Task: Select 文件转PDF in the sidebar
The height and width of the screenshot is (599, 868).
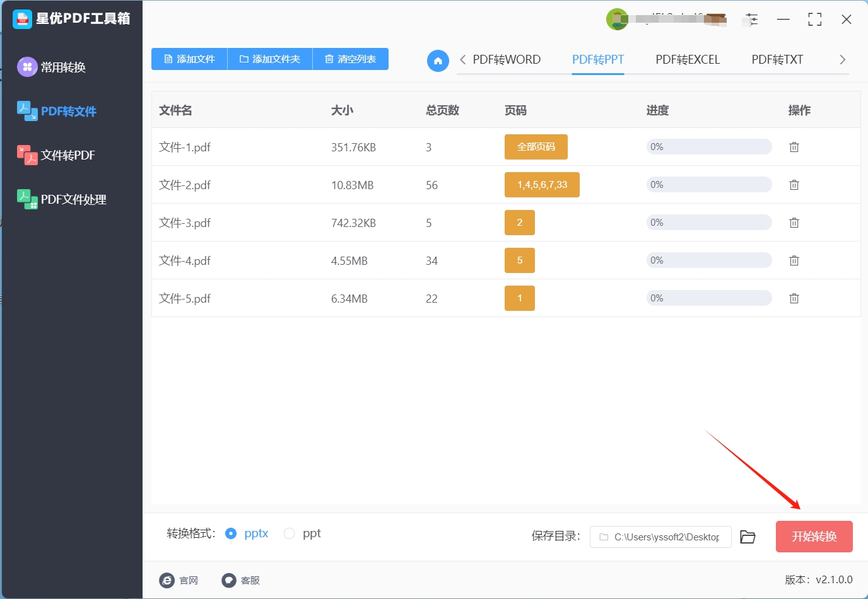Action: [x=56, y=155]
